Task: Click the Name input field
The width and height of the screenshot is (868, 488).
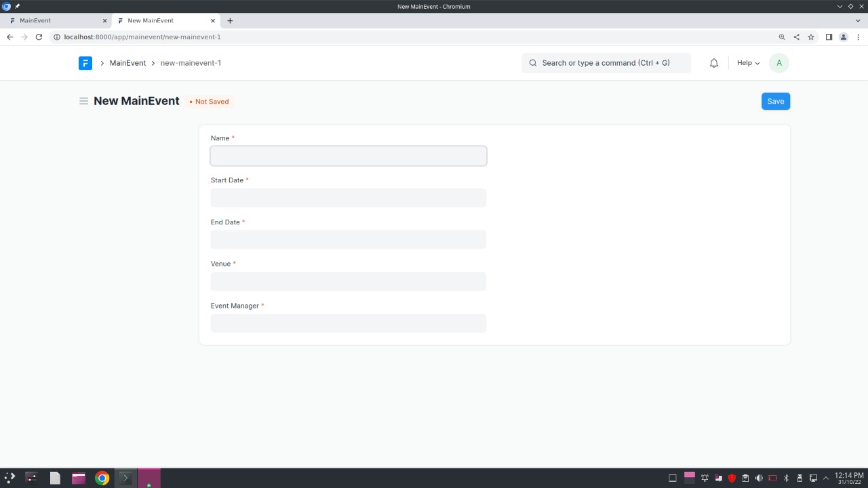Action: pyautogui.click(x=349, y=156)
